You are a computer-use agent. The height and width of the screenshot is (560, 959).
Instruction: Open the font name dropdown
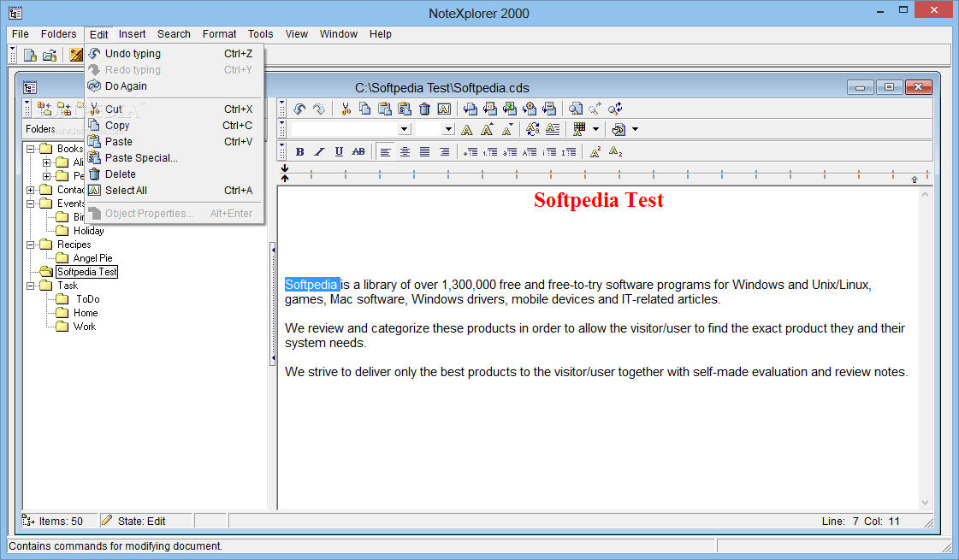405,129
